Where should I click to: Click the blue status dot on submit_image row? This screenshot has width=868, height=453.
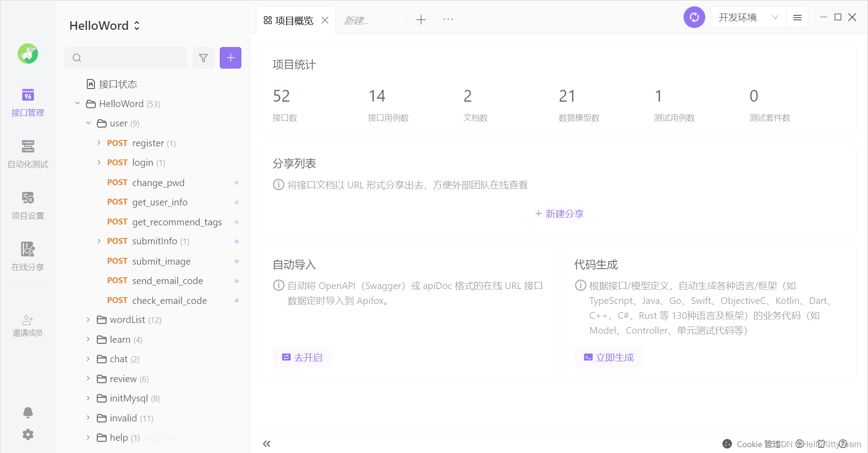pos(236,261)
